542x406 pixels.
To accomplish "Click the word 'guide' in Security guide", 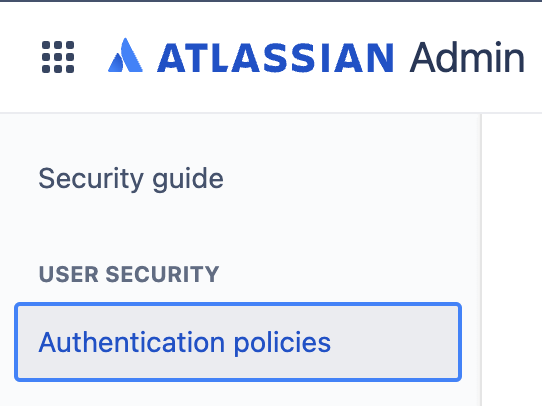I will point(188,180).
